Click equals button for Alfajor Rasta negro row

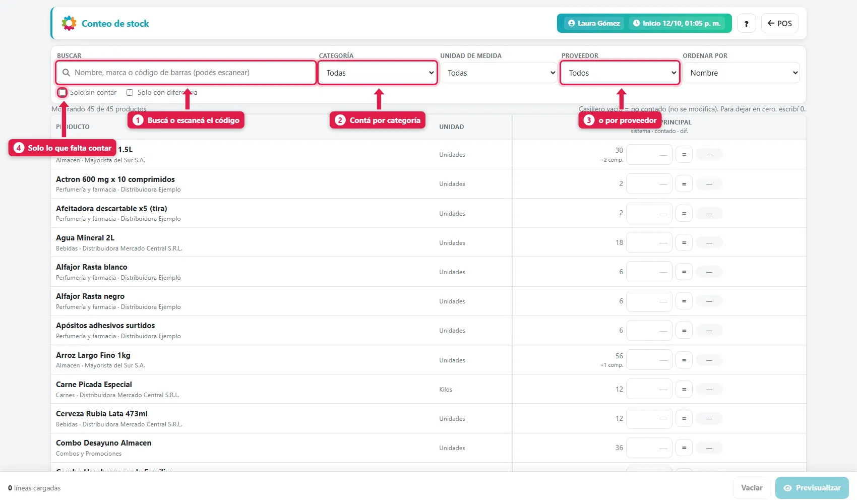(684, 301)
